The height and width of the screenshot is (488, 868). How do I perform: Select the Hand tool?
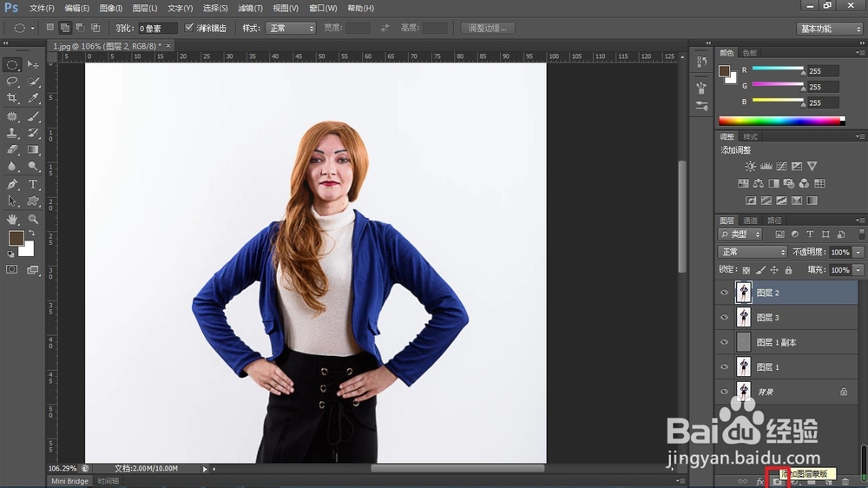point(11,220)
